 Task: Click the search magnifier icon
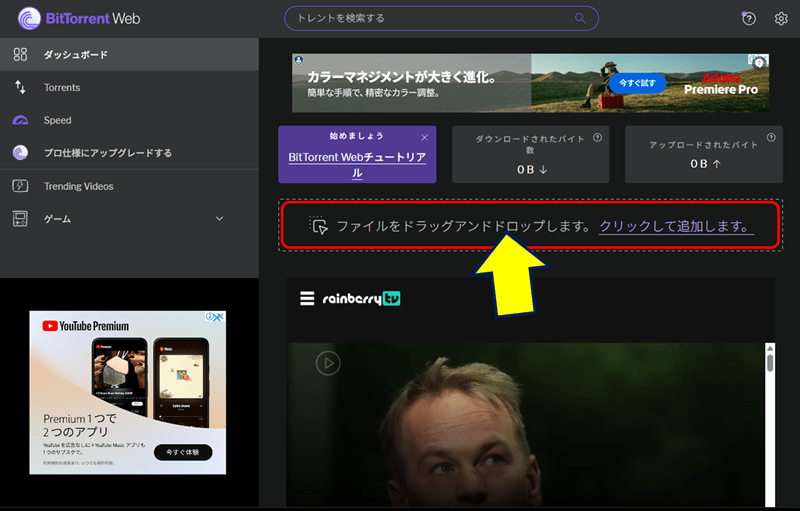(x=580, y=18)
